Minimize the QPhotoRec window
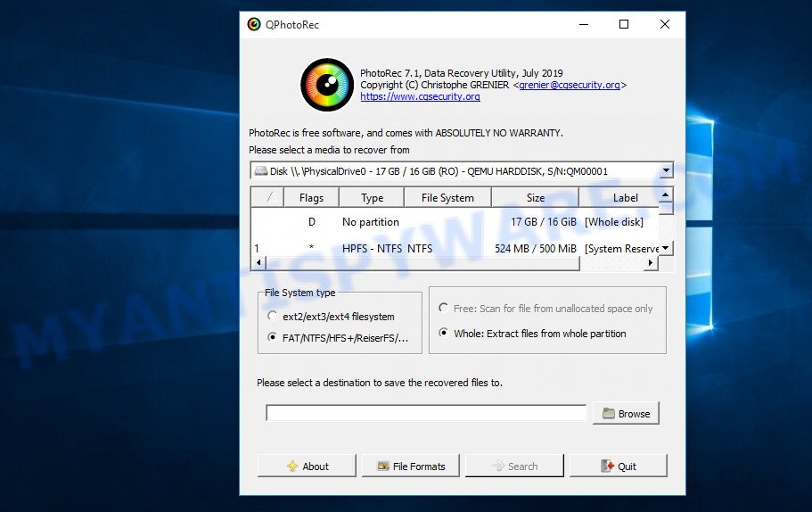 pos(584,24)
